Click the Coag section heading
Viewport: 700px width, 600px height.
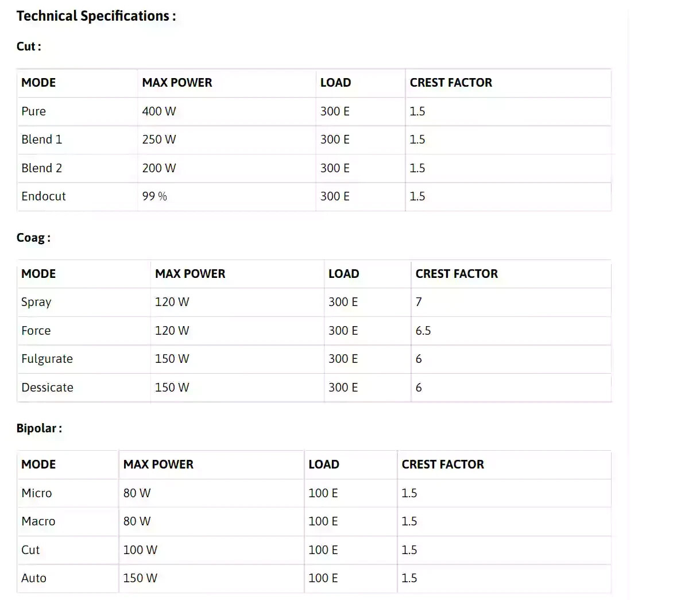point(33,238)
